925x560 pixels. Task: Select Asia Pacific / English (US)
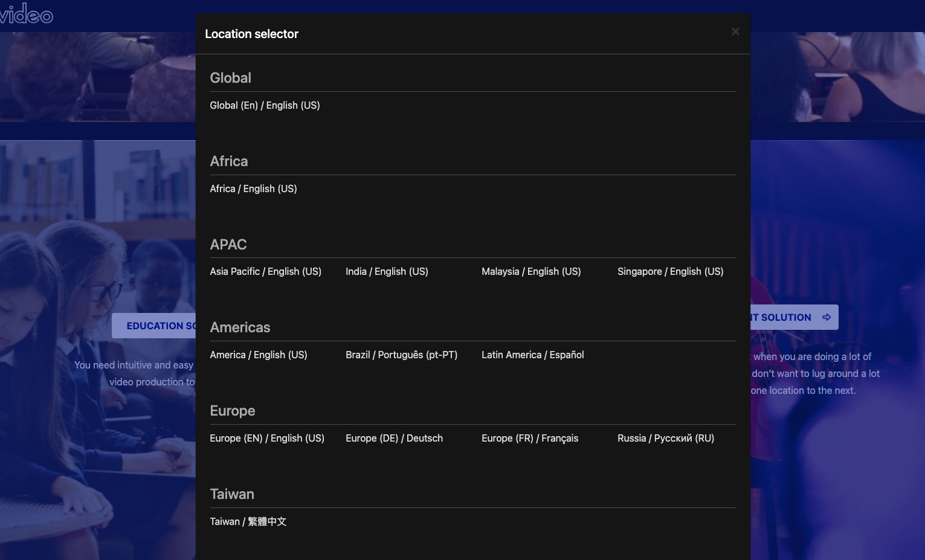265,271
